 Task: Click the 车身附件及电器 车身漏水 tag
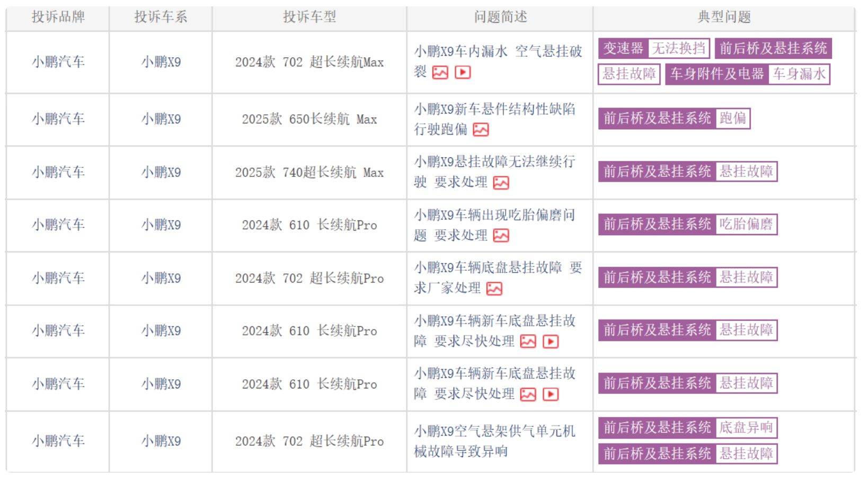747,74
